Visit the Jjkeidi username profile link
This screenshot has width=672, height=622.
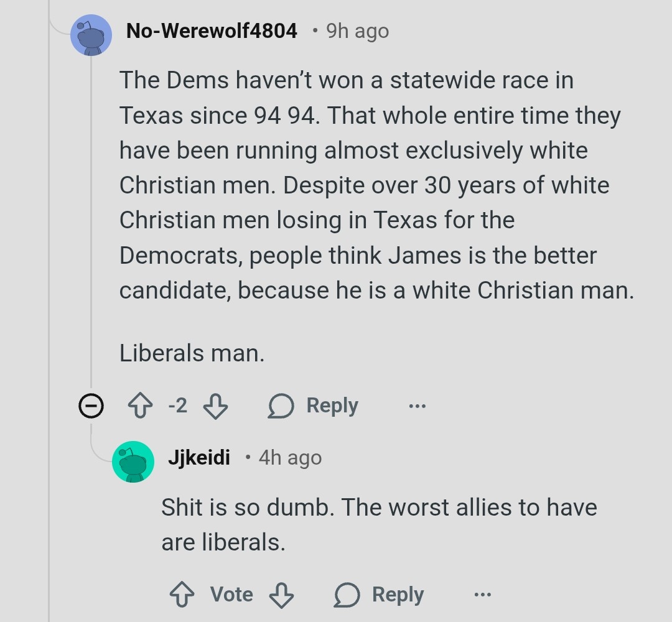[199, 458]
